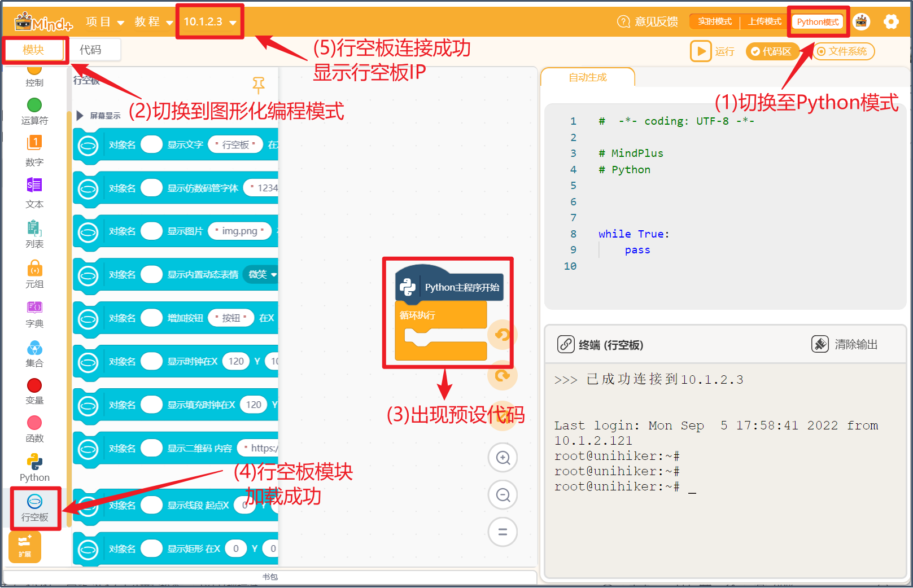913x588 pixels.
Task: Select the 循环执行 loop block
Action: coord(441,330)
